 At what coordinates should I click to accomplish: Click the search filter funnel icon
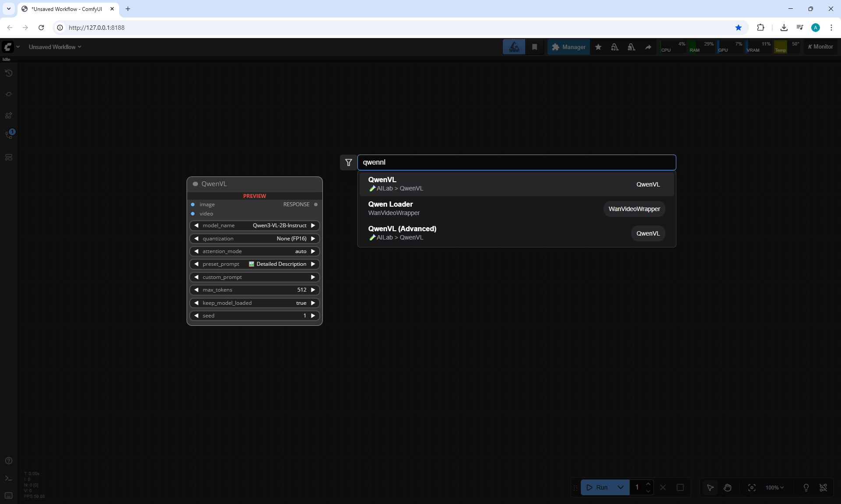348,162
